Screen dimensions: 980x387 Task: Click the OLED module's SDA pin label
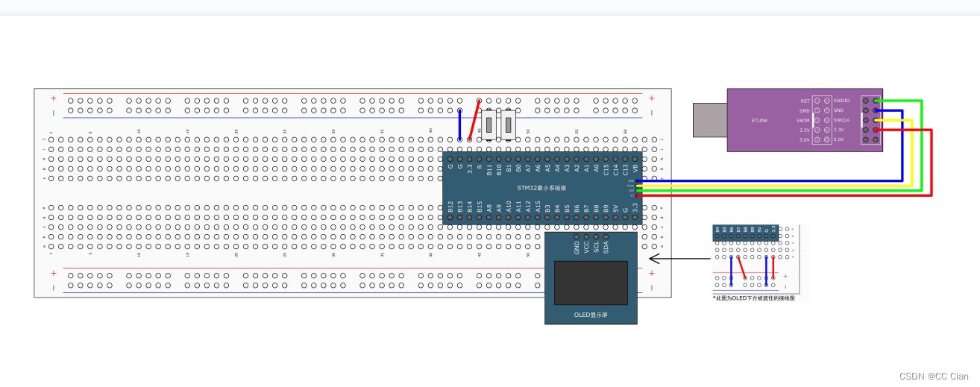[606, 247]
